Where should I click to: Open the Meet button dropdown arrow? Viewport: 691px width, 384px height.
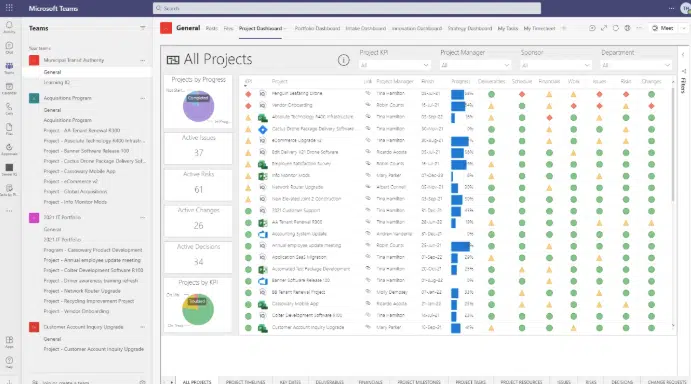click(x=684, y=28)
